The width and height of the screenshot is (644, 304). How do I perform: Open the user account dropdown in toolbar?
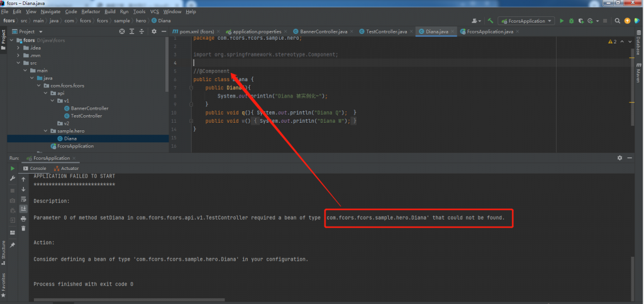tap(477, 21)
